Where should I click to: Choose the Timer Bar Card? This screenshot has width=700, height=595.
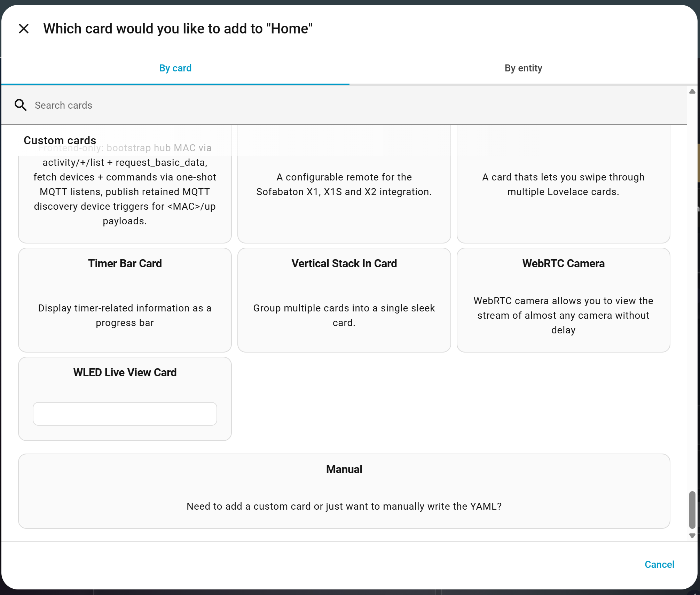click(x=125, y=264)
